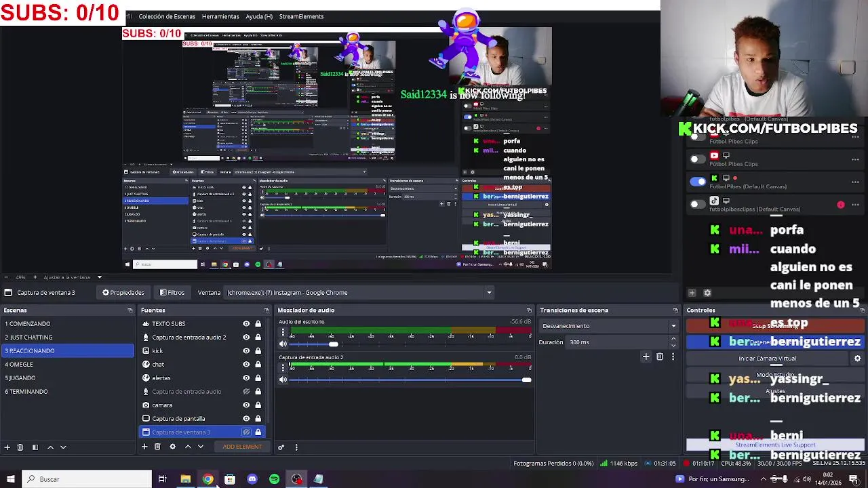Click red warning icon on TikTok destination
The image size is (868, 488).
tap(841, 205)
